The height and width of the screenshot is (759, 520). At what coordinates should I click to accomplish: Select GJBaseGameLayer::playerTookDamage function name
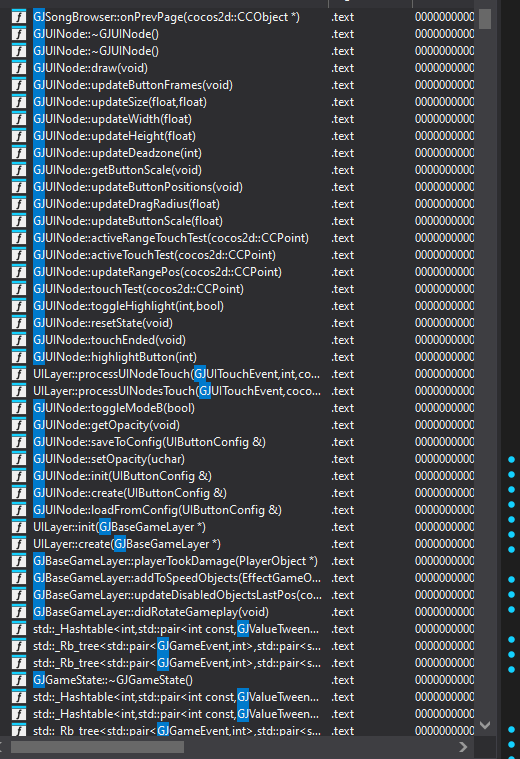pos(175,561)
